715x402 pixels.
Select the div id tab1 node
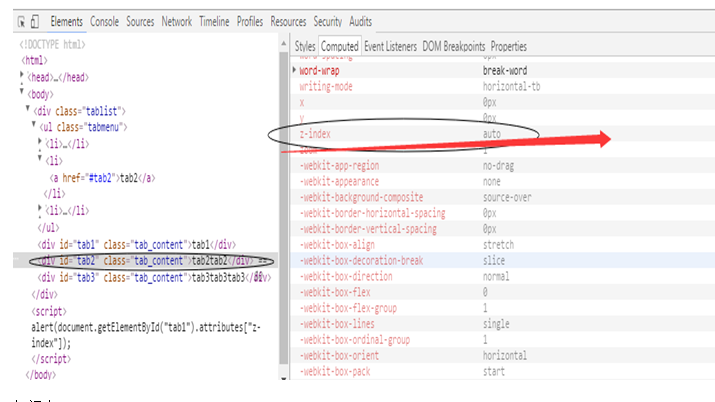pos(137,245)
